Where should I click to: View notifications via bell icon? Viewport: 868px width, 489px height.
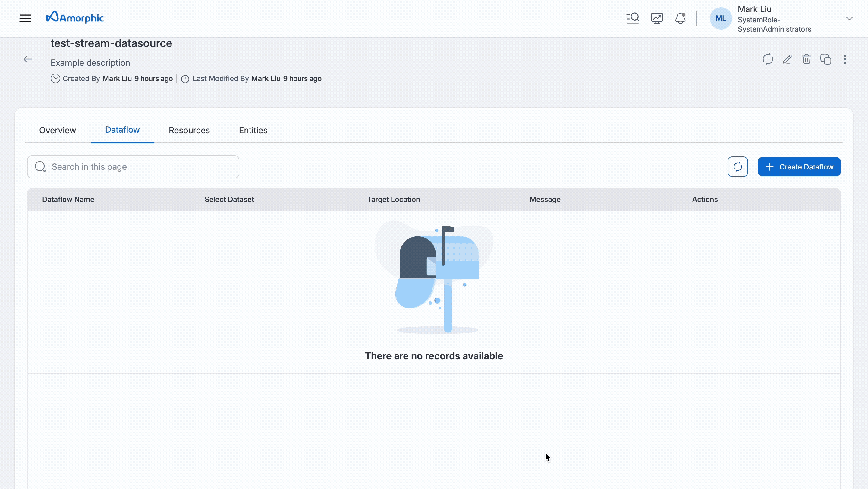coord(680,18)
